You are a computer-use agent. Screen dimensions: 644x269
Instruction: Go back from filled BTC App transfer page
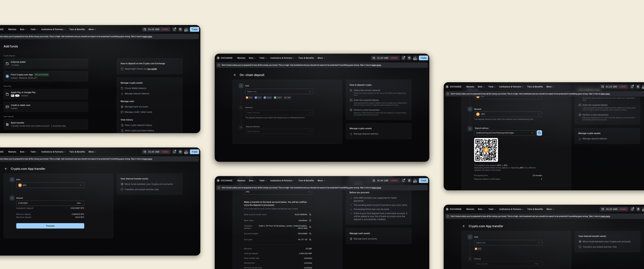tap(6, 169)
